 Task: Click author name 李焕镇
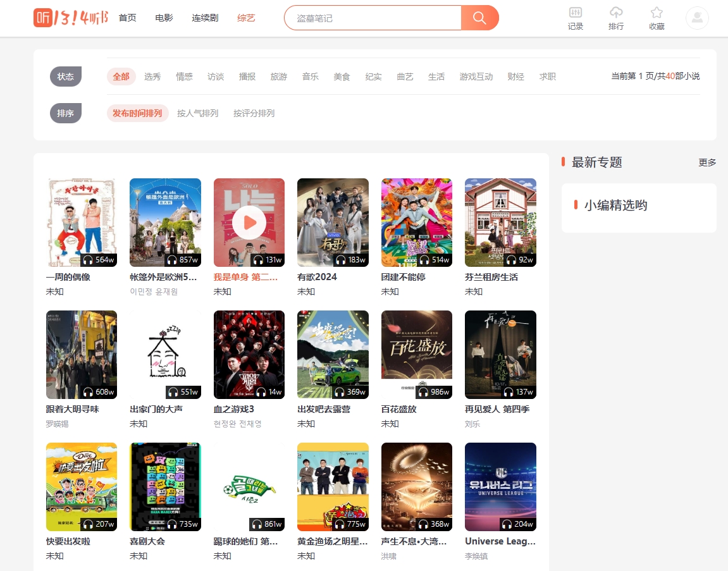pyautogui.click(x=476, y=556)
